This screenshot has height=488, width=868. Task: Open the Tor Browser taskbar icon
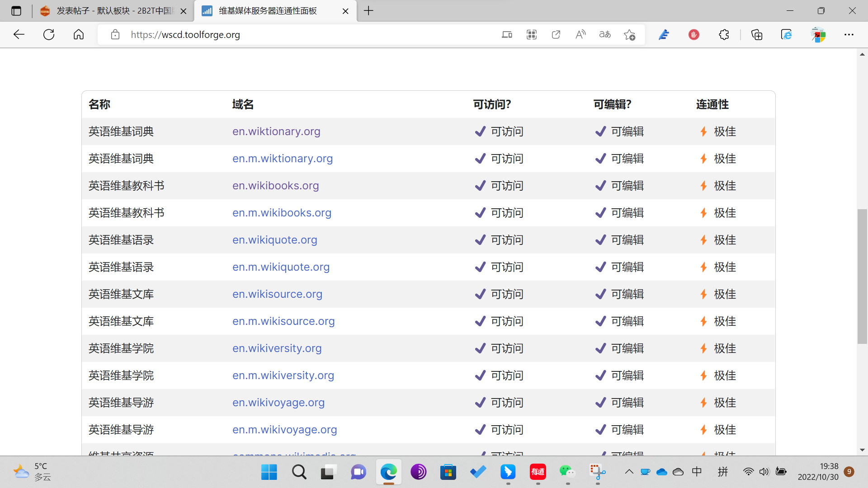pos(418,472)
